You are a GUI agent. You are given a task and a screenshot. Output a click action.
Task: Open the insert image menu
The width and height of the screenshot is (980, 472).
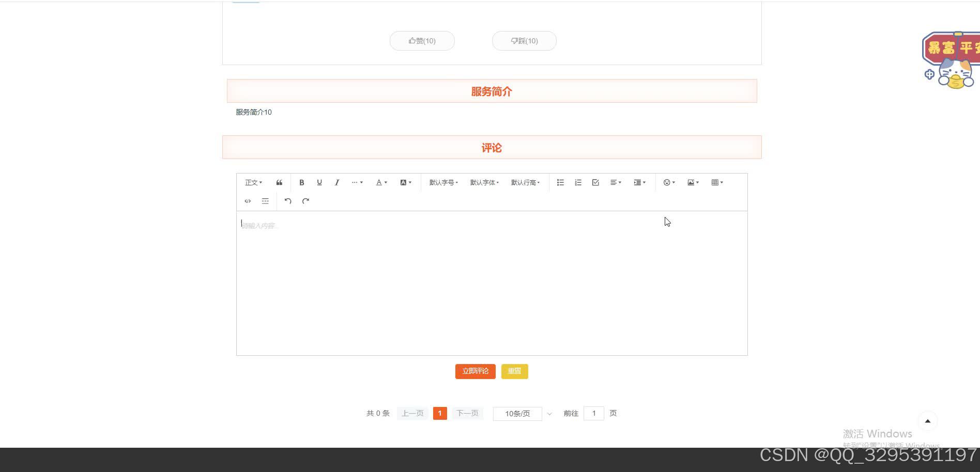pyautogui.click(x=693, y=182)
